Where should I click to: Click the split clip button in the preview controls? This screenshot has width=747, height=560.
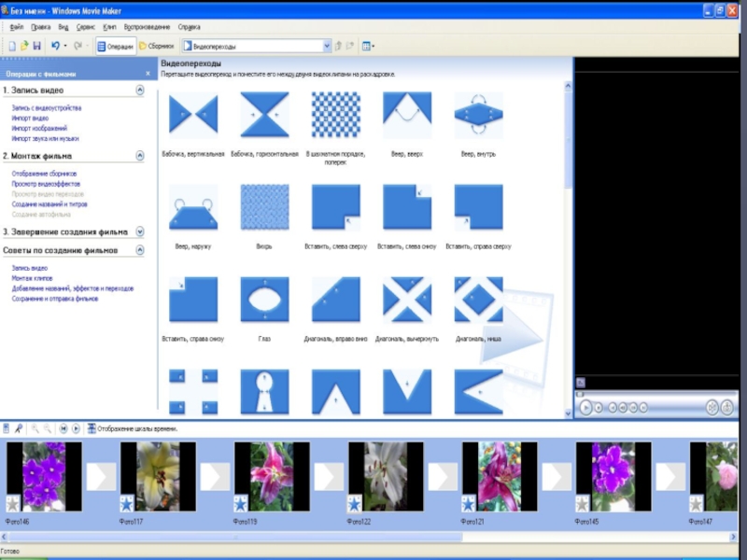click(712, 407)
